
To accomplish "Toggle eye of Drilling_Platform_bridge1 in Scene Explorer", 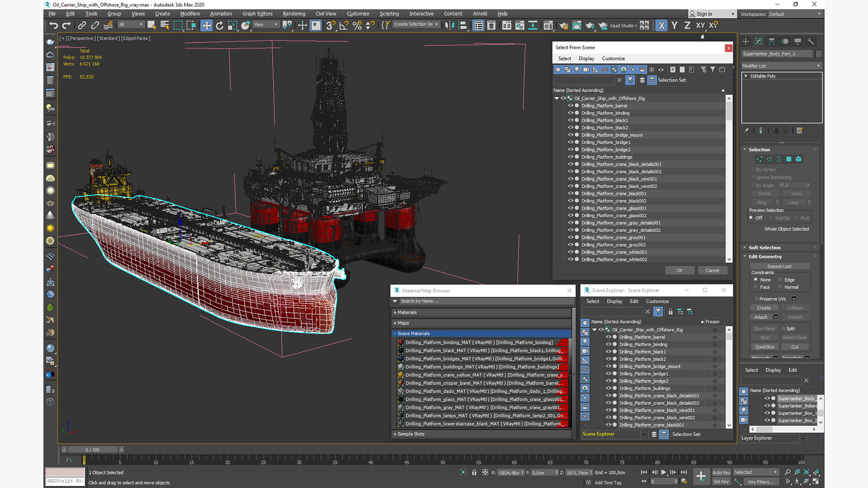I will 608,374.
